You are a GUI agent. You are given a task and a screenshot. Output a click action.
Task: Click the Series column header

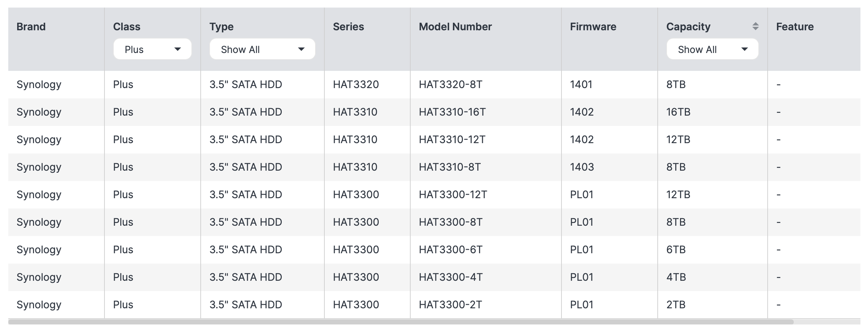coord(348,26)
